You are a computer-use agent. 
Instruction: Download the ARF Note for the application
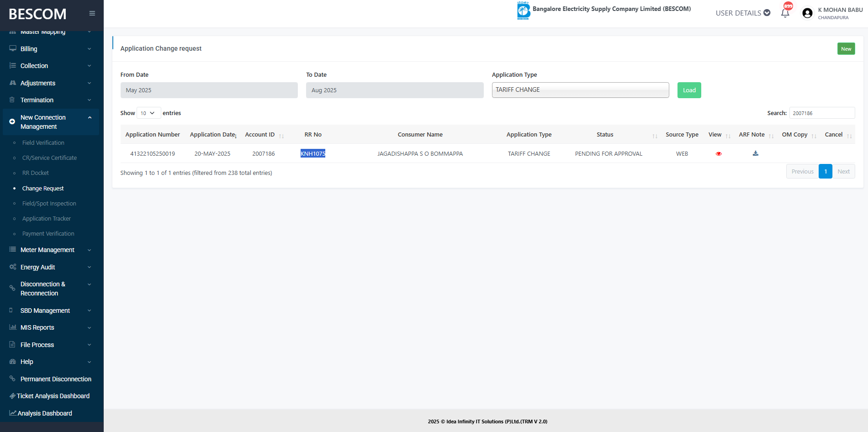pos(756,153)
